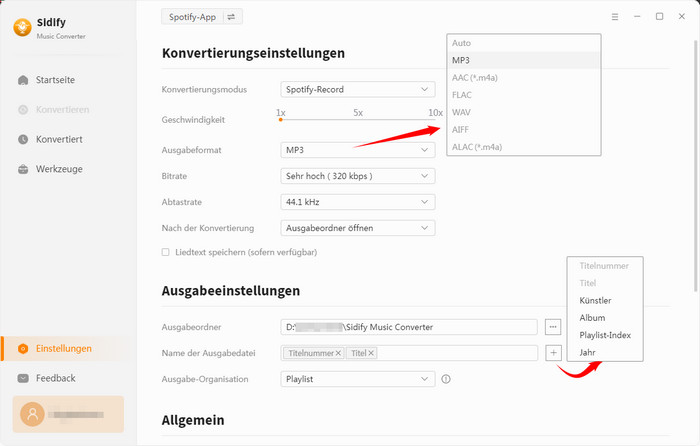Open the Bitrate dropdown
Screen dimensions: 700x446
coord(358,176)
